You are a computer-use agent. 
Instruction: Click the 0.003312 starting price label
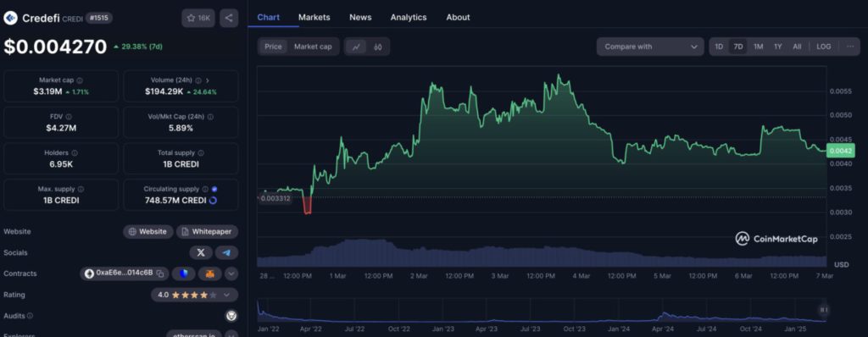point(275,198)
